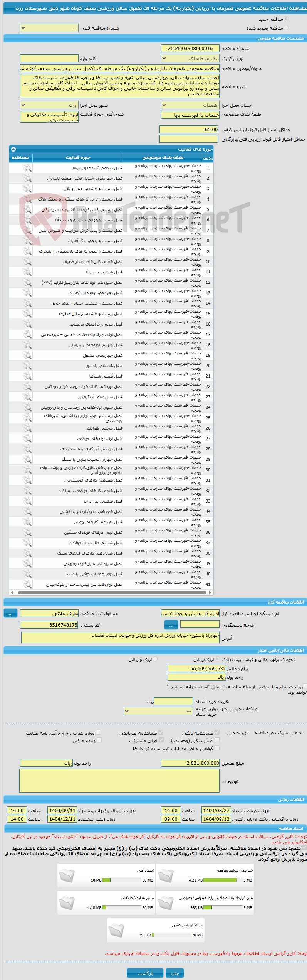Open the view icon for row 38
Screen dimensions: 307x980
click(27, 553)
